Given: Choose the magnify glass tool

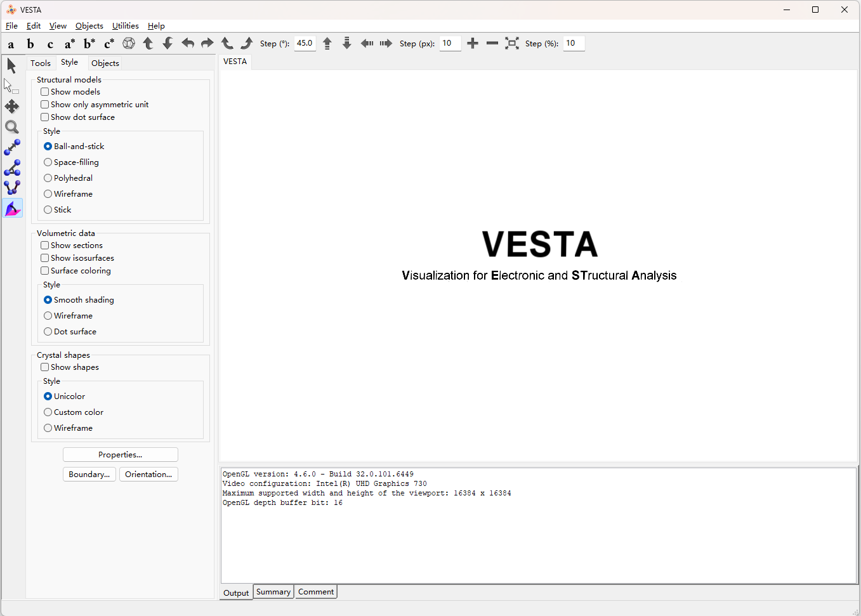Looking at the screenshot, I should click(x=12, y=127).
